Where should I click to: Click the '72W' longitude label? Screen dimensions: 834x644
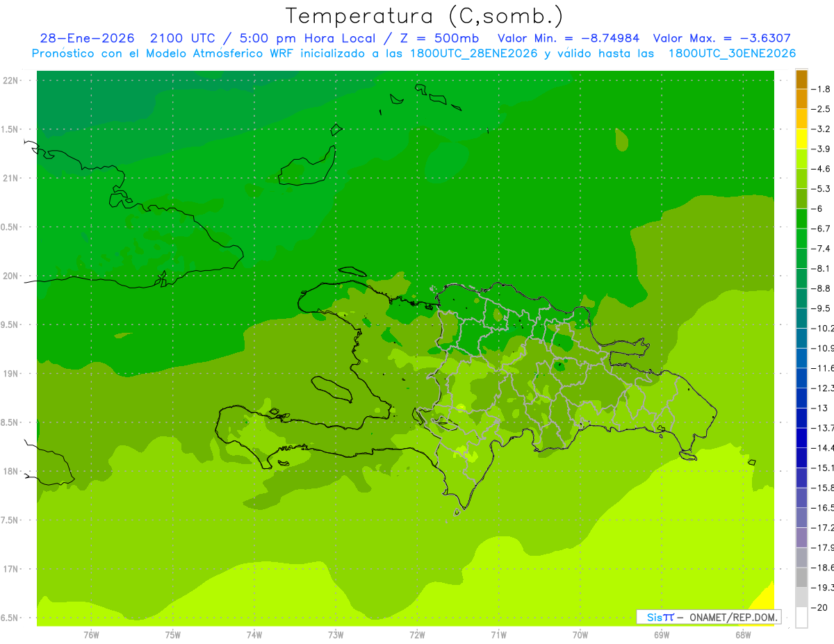point(417,634)
